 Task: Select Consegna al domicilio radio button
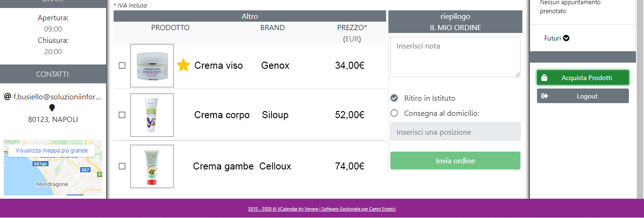(394, 113)
